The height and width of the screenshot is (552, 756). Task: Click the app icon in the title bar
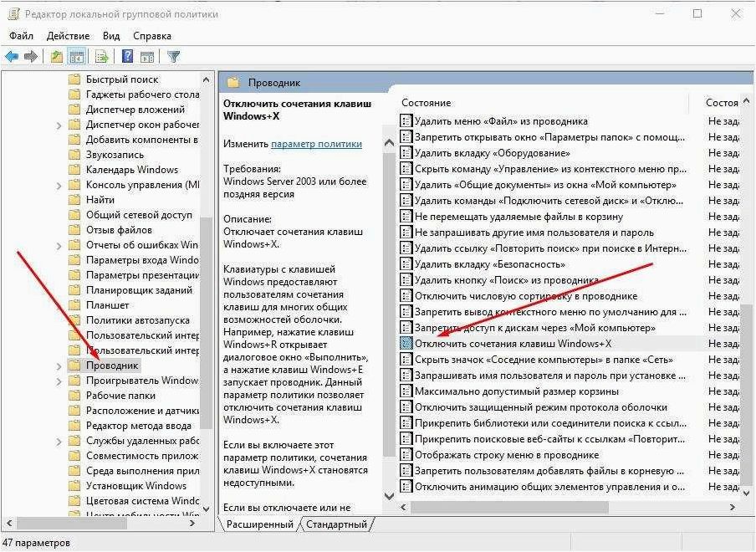pyautogui.click(x=13, y=14)
